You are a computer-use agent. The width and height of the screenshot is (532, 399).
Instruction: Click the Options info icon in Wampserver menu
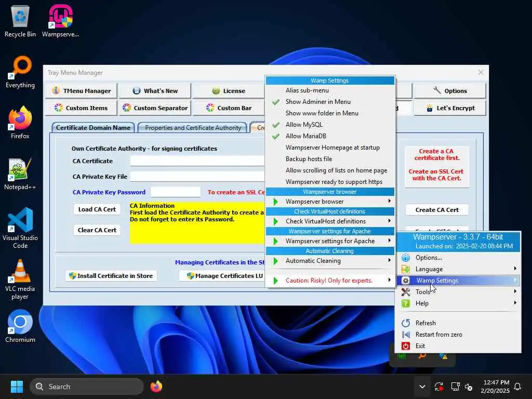pyautogui.click(x=405, y=258)
